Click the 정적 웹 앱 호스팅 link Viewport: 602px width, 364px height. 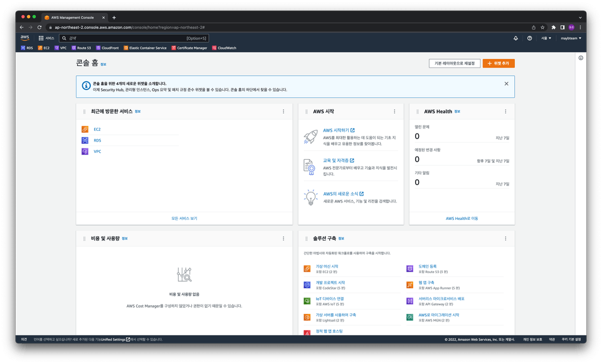[329, 331]
